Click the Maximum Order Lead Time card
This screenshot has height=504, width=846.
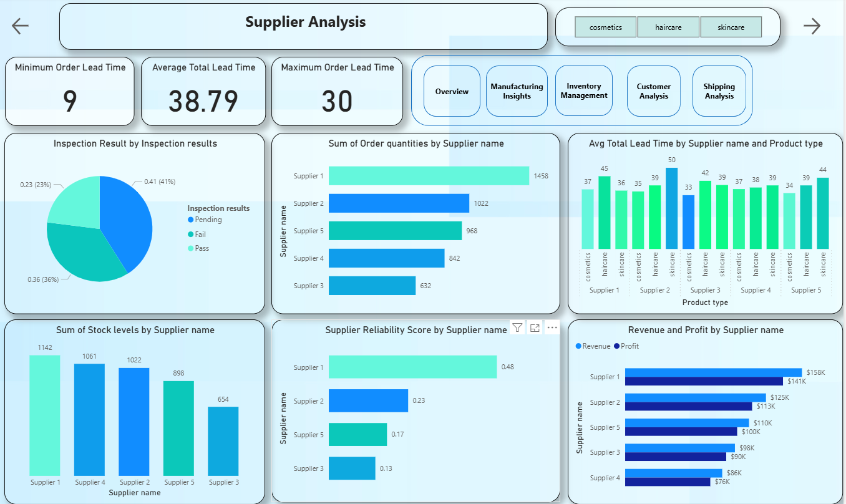(337, 92)
